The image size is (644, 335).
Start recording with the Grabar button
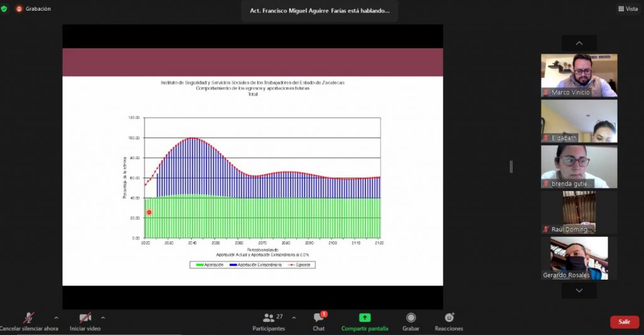click(x=411, y=318)
